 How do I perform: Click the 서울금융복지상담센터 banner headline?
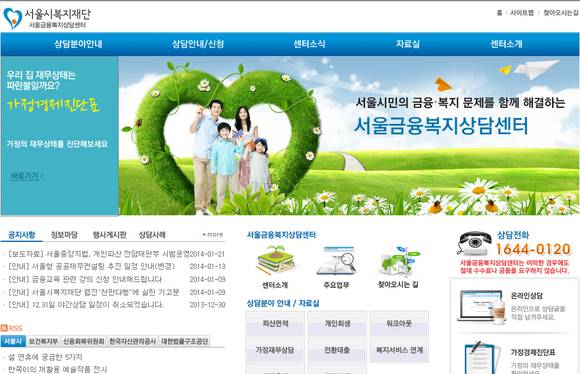[441, 126]
